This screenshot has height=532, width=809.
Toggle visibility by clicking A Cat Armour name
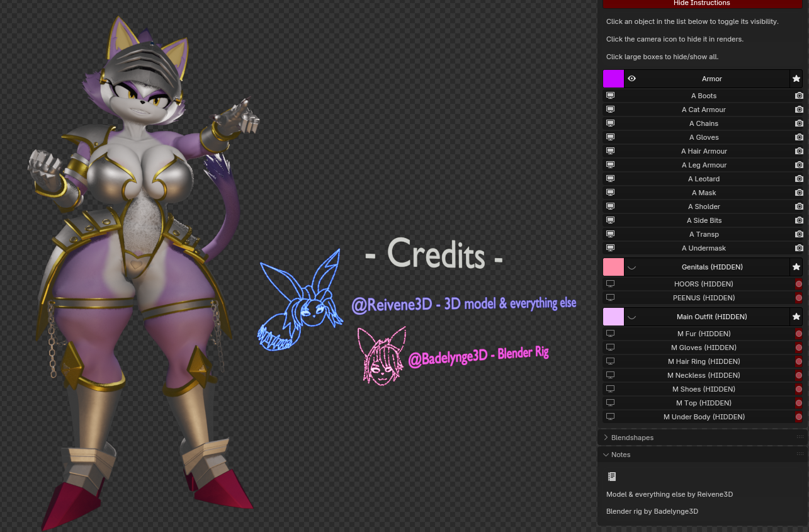[x=704, y=110]
